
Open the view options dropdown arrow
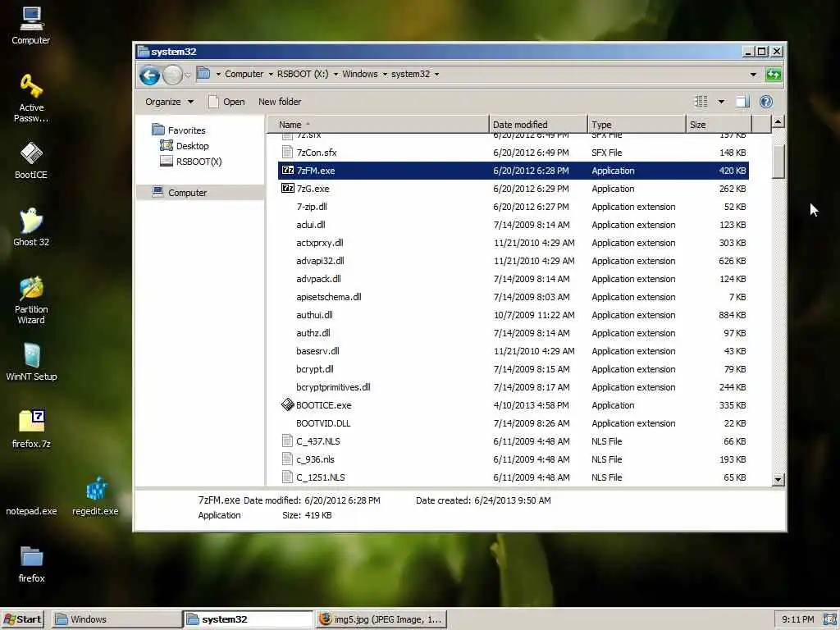pyautogui.click(x=721, y=101)
